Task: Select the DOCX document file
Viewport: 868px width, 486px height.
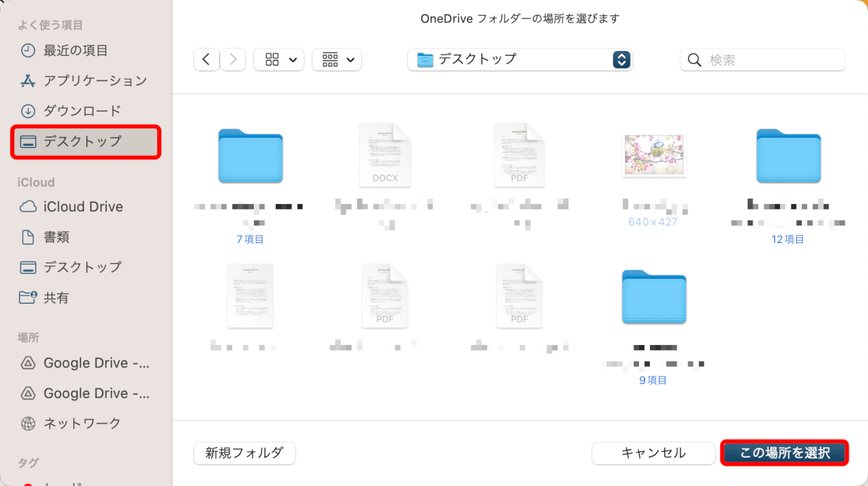Action: click(x=385, y=155)
